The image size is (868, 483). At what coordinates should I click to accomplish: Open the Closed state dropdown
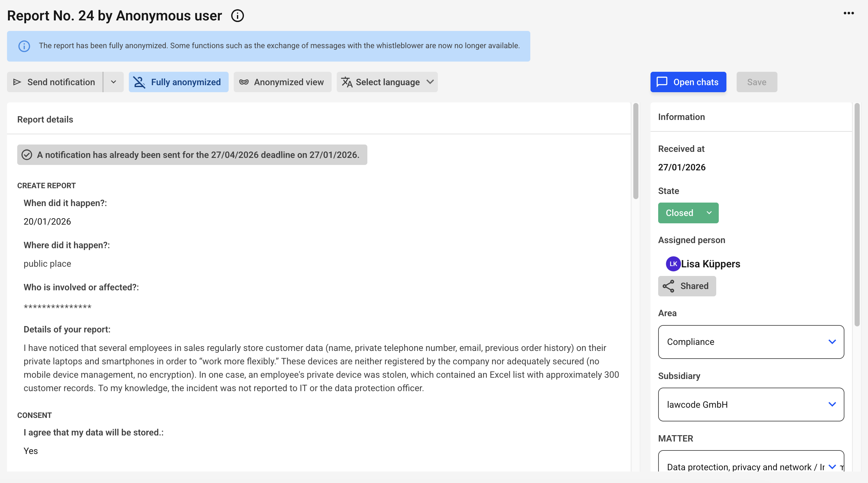point(688,213)
